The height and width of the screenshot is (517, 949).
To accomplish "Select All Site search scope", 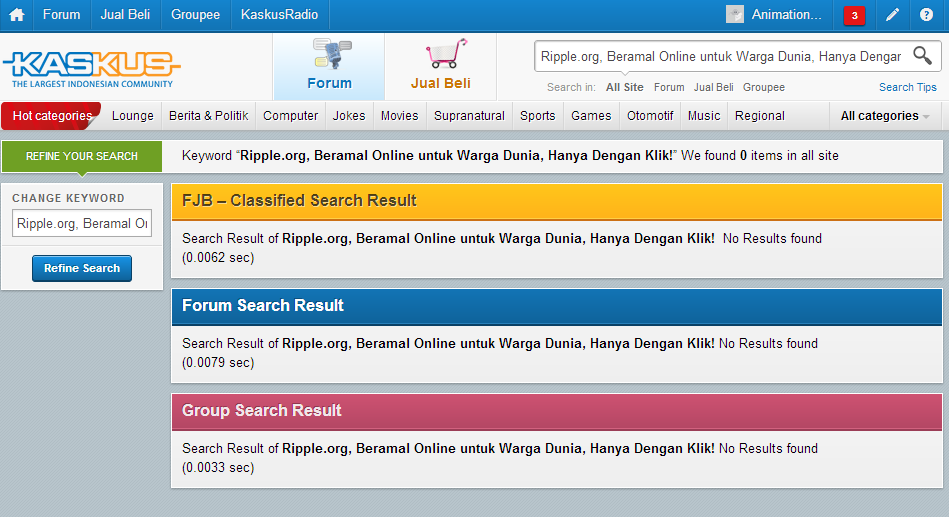I will click(x=625, y=87).
